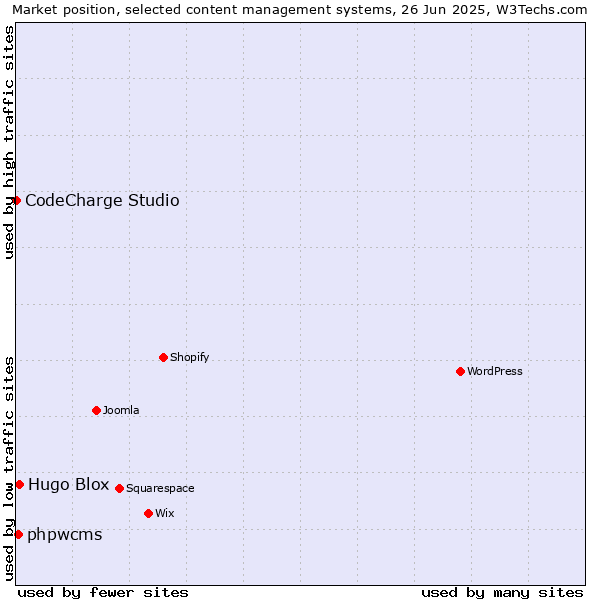Select the 'Shopify' label
Viewport: 600px width, 600px height.
tap(189, 357)
